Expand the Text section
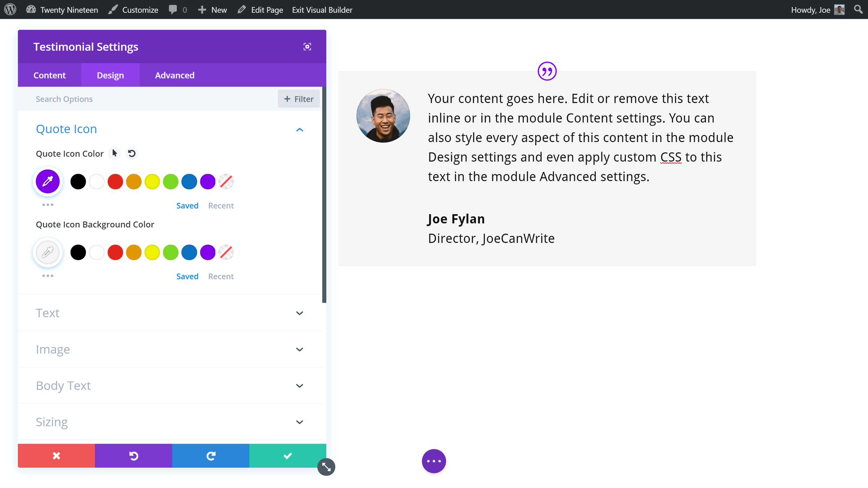This screenshot has width=868, height=488. 170,313
